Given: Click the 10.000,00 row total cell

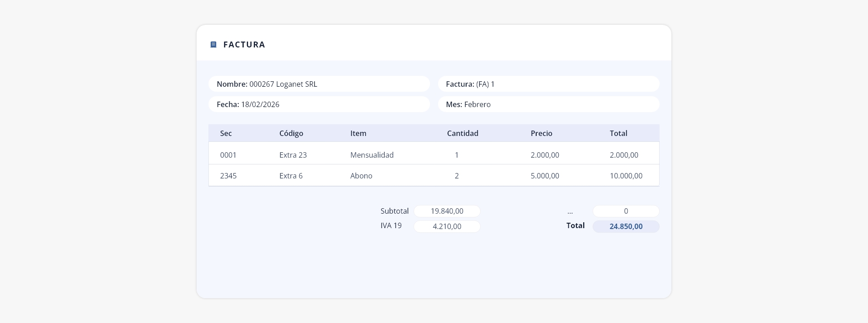Looking at the screenshot, I should click(x=626, y=176).
